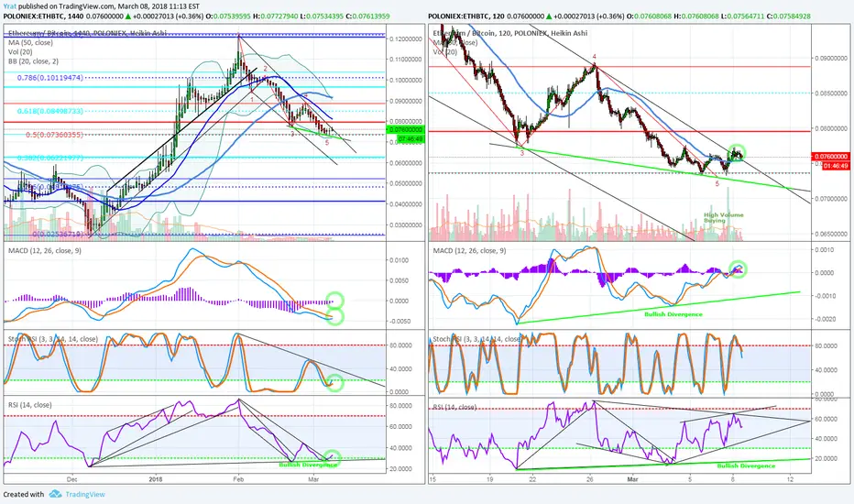Click Fibonacci level '0.618(0.08498733)'

[50, 111]
